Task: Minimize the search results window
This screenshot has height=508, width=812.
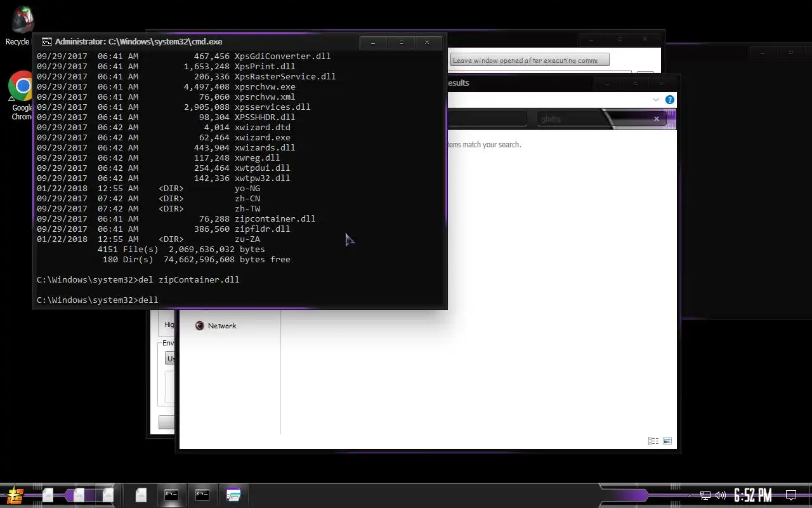Action: pyautogui.click(x=606, y=83)
